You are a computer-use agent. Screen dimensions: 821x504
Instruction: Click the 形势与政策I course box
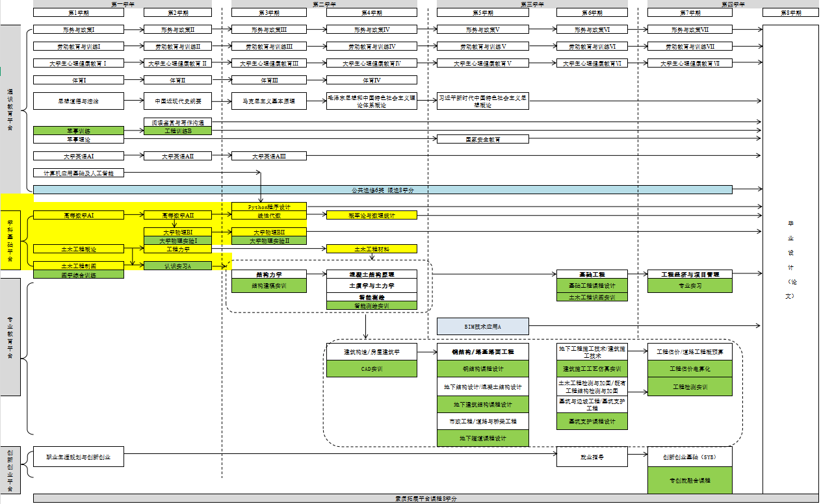pyautogui.click(x=78, y=29)
